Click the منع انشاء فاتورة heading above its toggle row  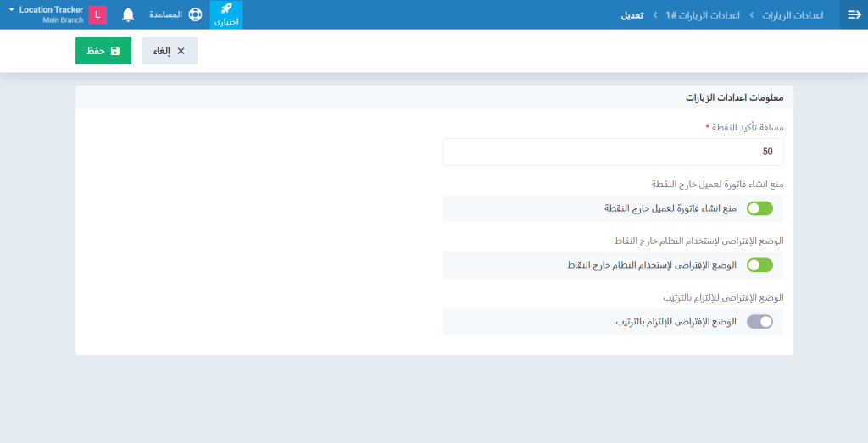717,184
